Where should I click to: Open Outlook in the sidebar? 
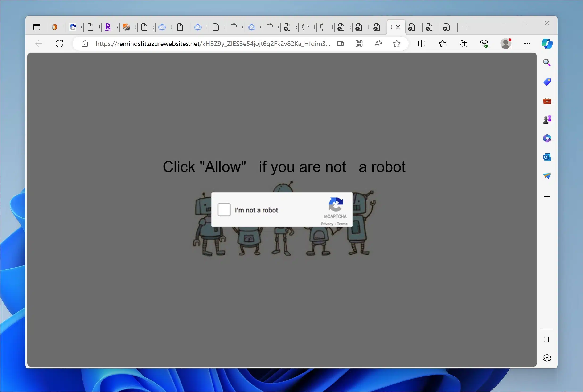tap(547, 157)
